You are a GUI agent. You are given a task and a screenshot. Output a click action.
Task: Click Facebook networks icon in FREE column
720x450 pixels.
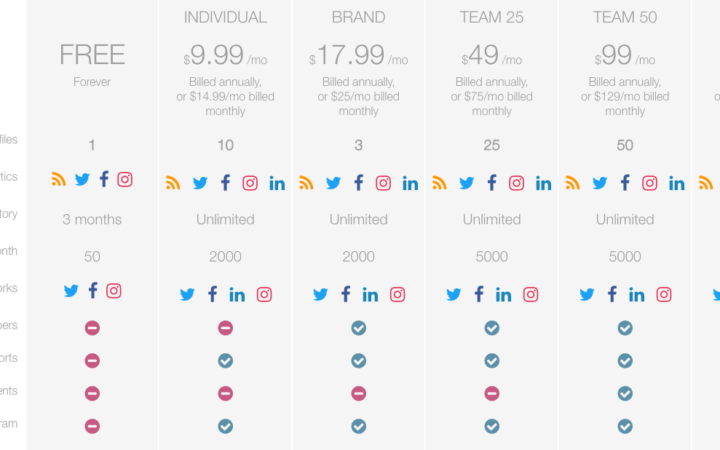pyautogui.click(x=93, y=291)
